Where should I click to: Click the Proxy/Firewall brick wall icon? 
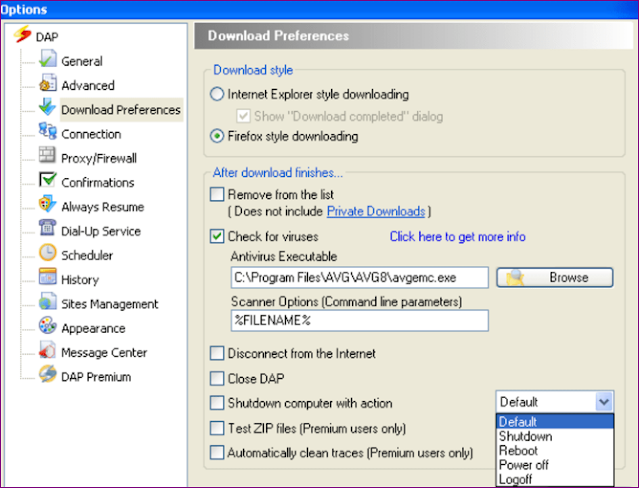48,155
